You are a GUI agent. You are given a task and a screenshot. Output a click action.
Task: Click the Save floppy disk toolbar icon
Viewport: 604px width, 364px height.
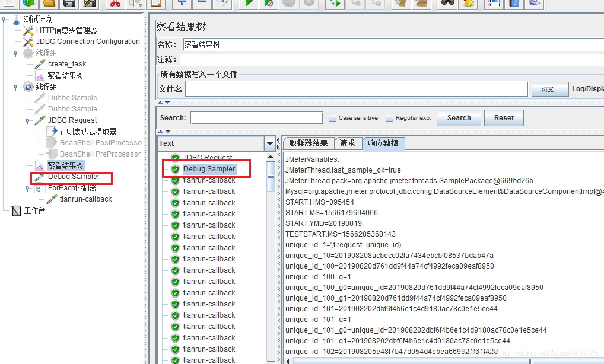click(69, 4)
